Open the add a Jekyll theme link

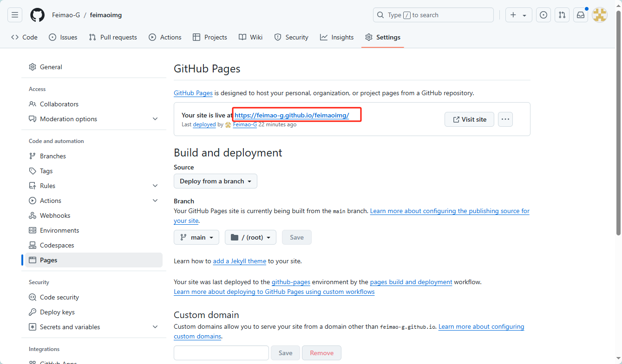point(240,261)
